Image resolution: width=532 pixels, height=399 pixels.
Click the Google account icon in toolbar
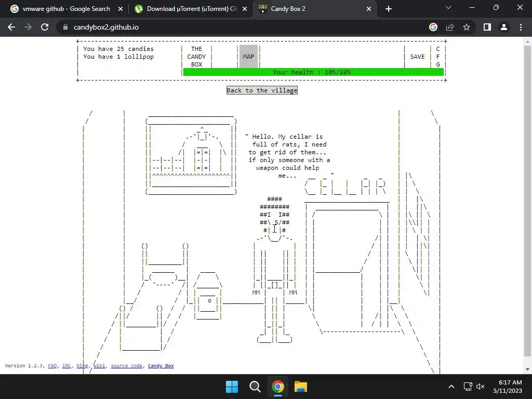coord(433,27)
